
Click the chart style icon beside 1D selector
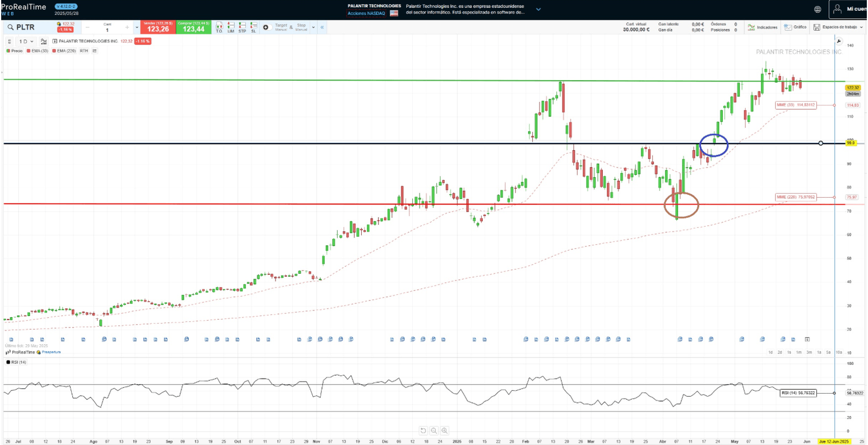click(42, 41)
